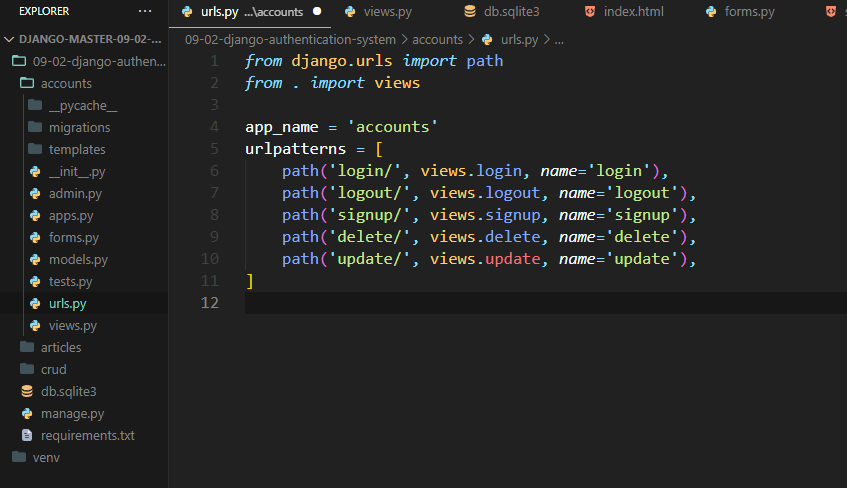Click HTML icon on index.html tab
This screenshot has width=847, height=488.
[x=590, y=11]
